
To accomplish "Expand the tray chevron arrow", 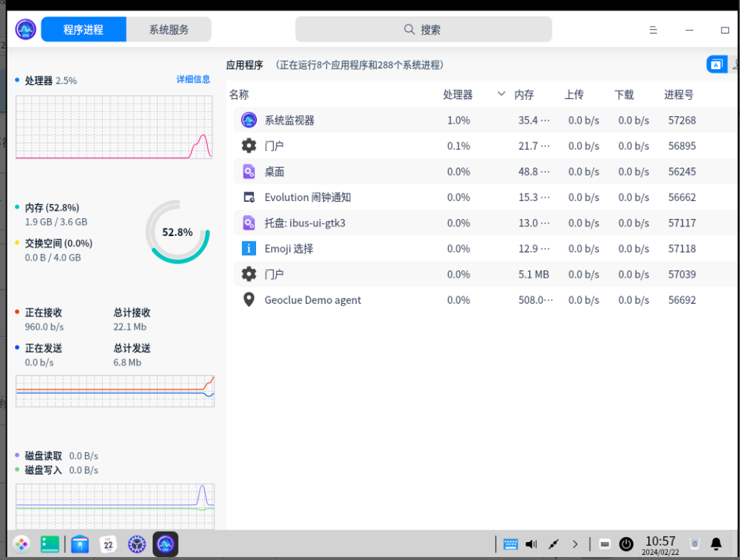I will 575,544.
